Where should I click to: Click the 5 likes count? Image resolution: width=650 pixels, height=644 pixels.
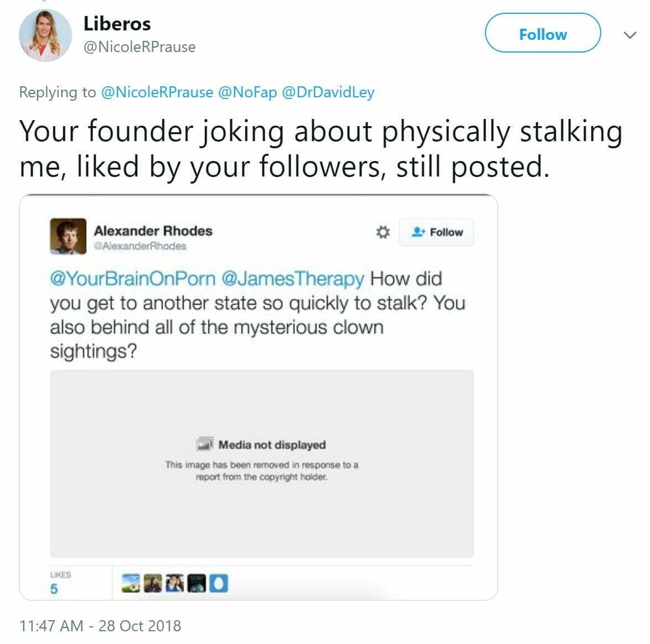(54, 589)
